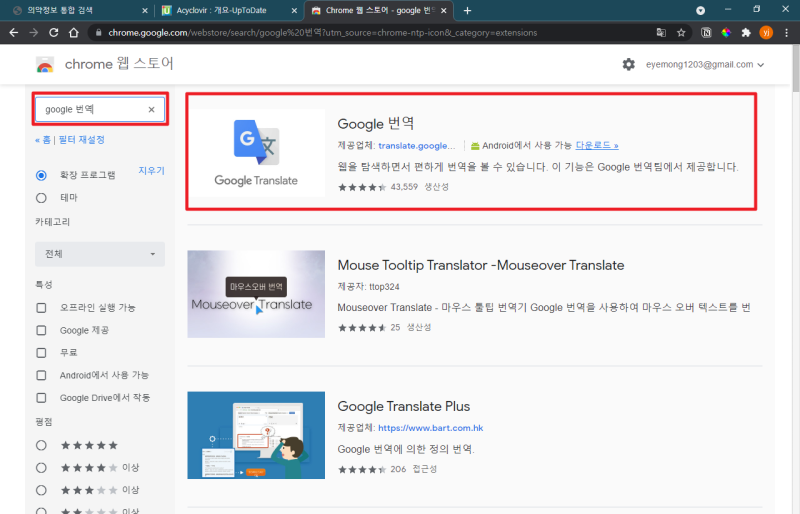Clear the search box with the X
The image size is (800, 514).
[152, 109]
